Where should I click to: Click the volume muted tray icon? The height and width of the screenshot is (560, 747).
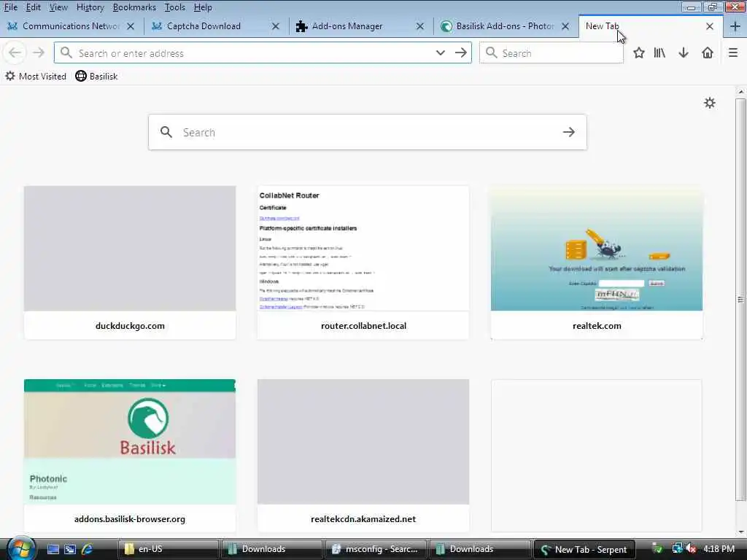(692, 549)
